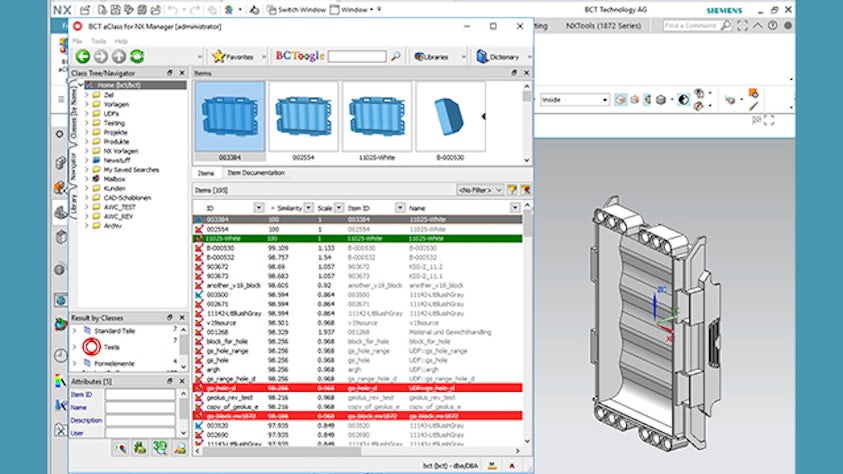
Task: Click the Item ID attribute input field
Action: click(x=140, y=395)
